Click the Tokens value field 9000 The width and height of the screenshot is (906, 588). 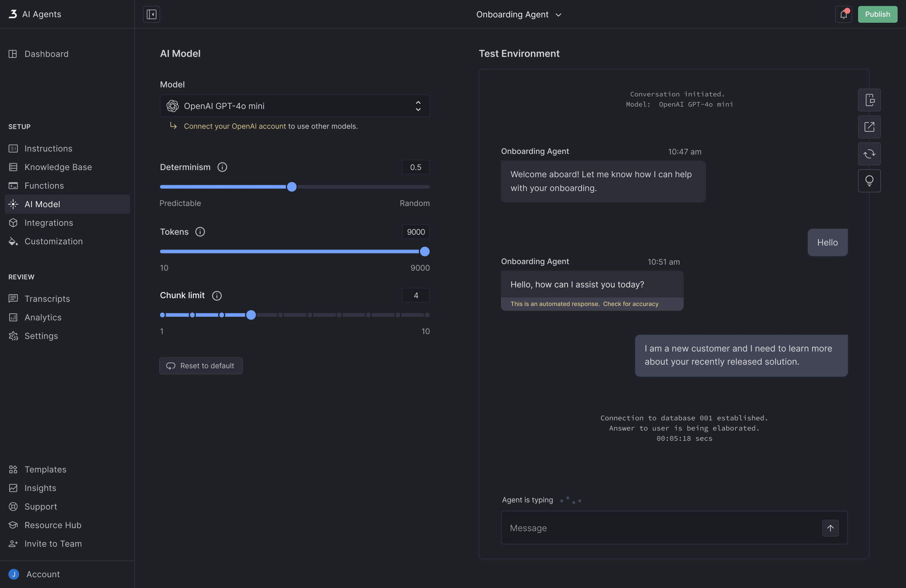pos(415,232)
